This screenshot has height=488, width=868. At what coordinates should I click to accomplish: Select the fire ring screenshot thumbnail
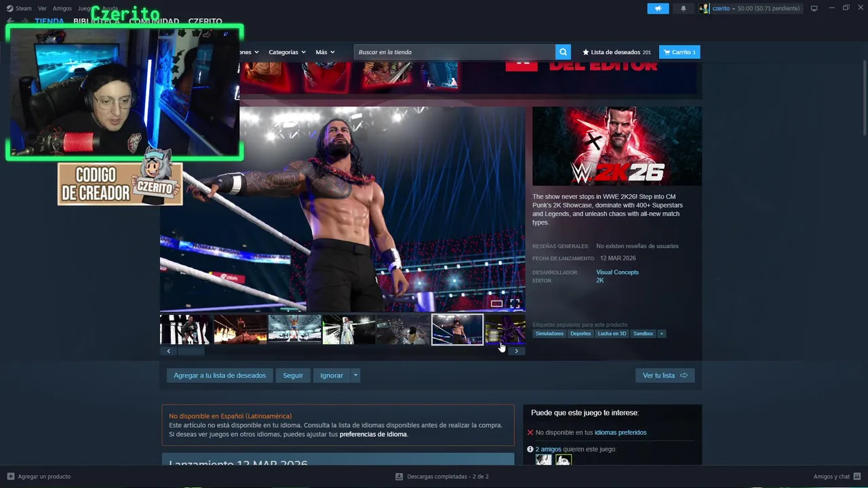coord(240,329)
